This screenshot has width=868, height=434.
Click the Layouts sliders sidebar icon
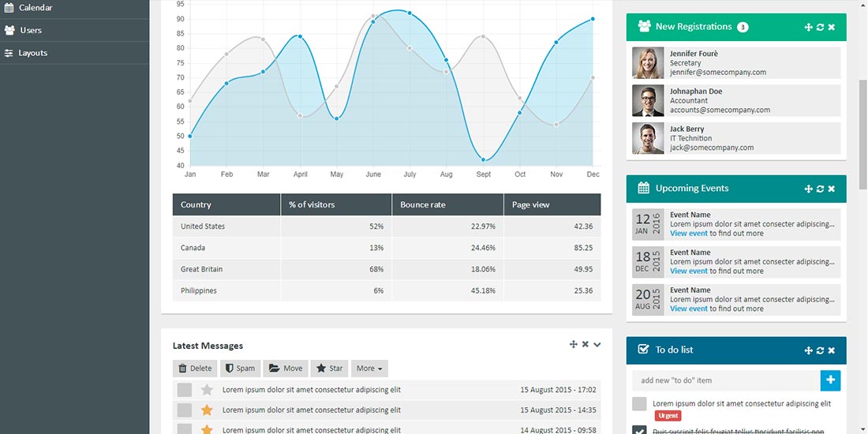click(9, 53)
